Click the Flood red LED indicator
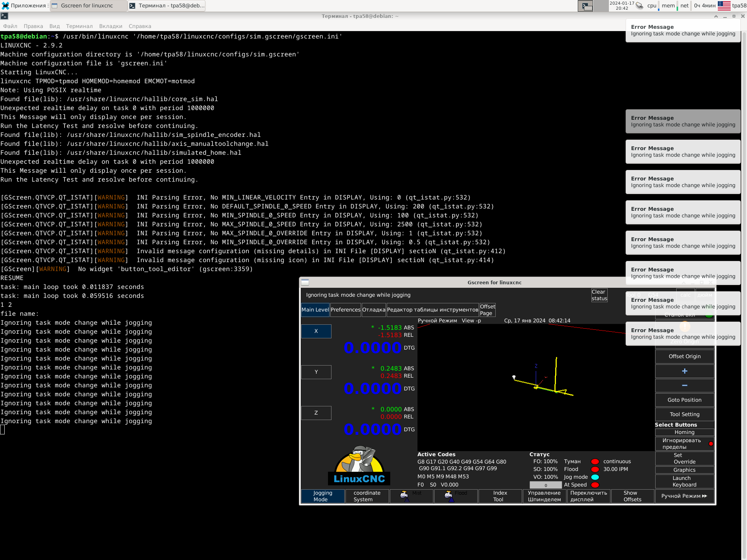 click(595, 469)
